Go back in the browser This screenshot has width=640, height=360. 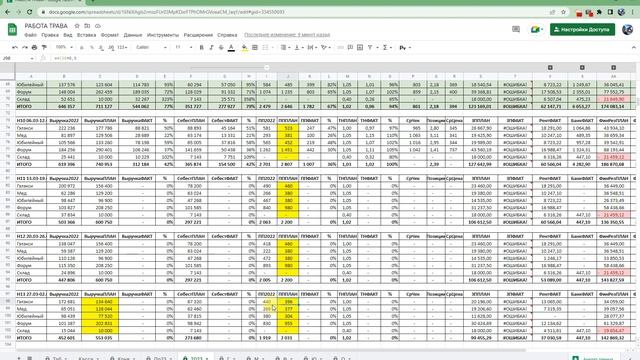[x=8, y=12]
